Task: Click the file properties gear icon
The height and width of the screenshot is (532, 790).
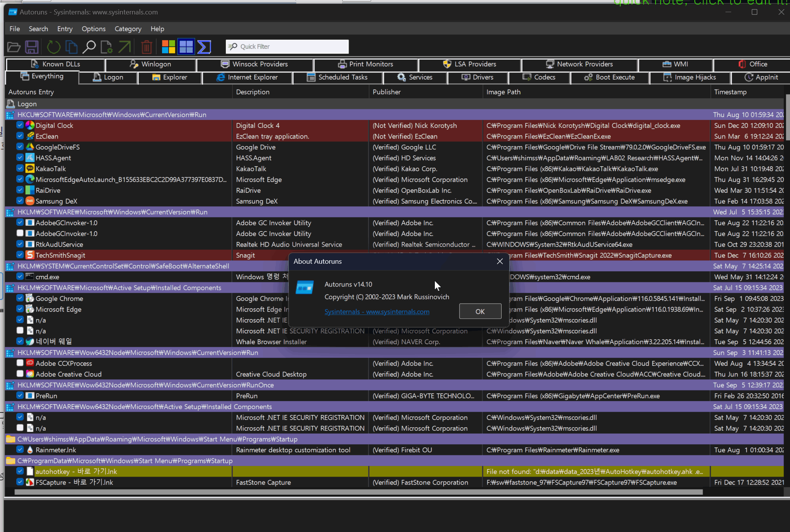Action: click(x=107, y=47)
